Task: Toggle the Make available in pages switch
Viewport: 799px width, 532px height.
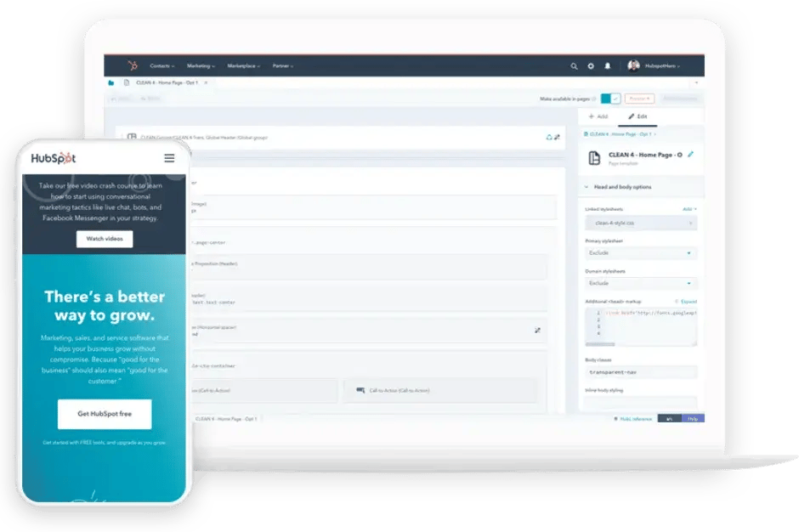Action: [x=609, y=98]
